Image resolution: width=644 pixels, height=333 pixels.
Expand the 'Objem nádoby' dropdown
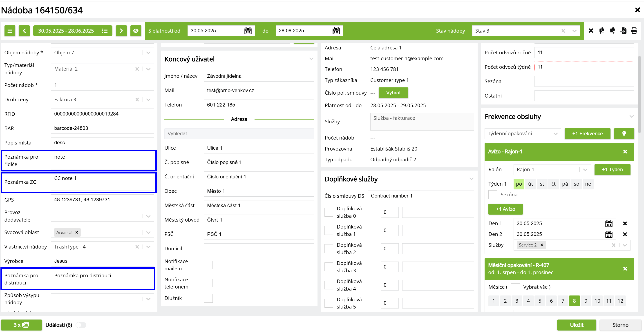click(148, 53)
